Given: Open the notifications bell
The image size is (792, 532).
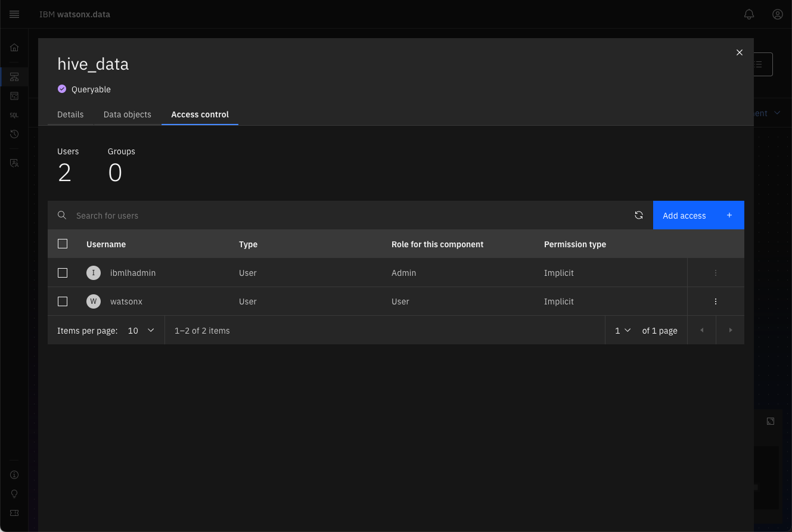Looking at the screenshot, I should click(x=749, y=14).
